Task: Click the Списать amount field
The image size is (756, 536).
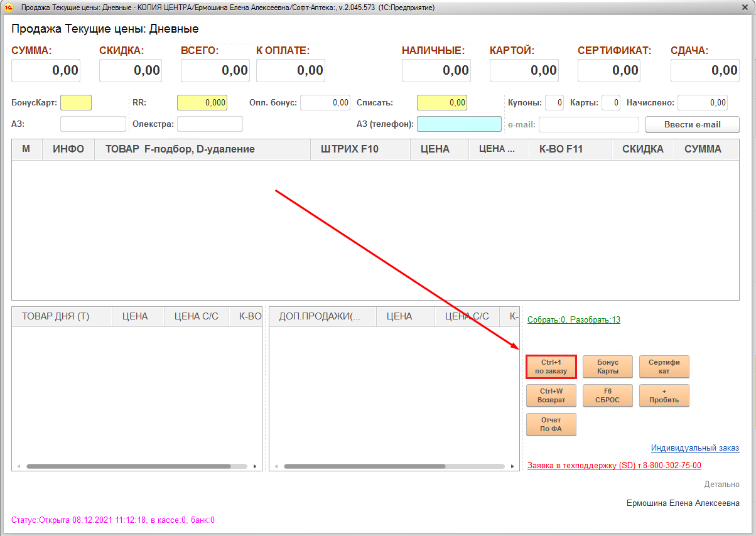Action: [x=441, y=102]
